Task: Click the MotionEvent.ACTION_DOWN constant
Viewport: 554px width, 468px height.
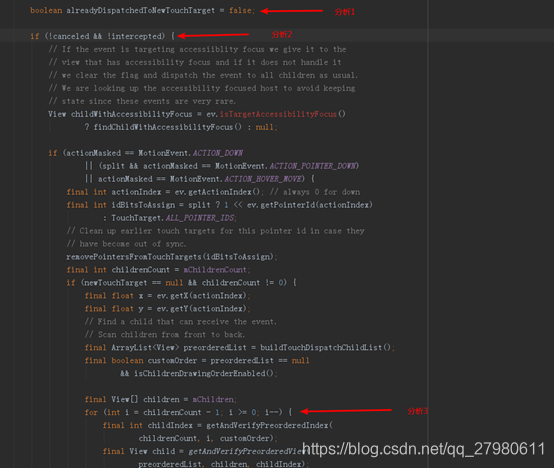Action: (190, 153)
